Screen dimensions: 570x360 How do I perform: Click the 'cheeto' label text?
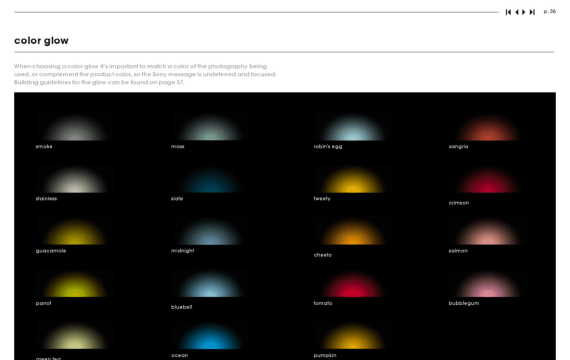click(x=323, y=255)
